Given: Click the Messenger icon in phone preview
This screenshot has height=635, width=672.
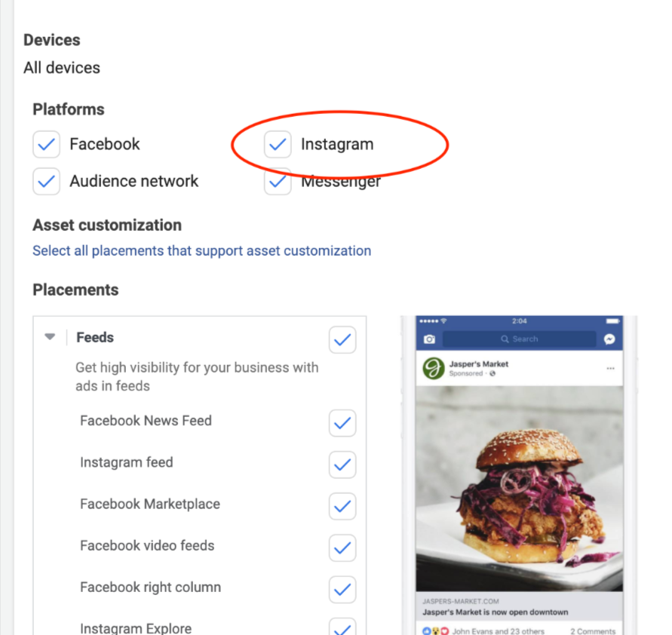Looking at the screenshot, I should pos(609,339).
